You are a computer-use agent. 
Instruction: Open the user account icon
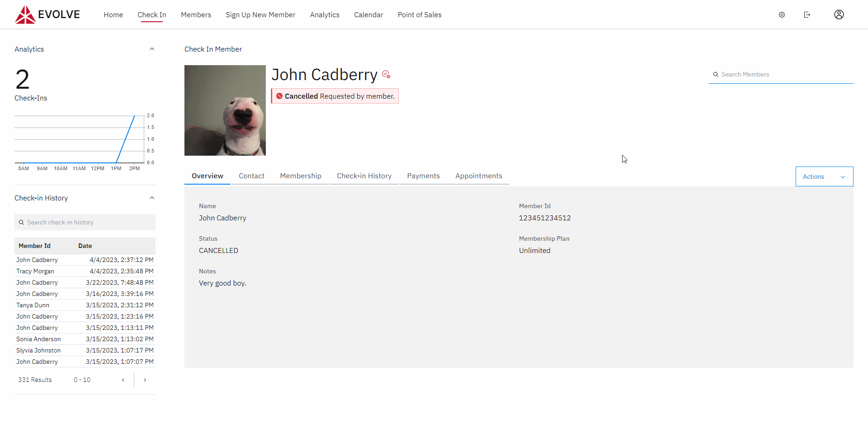839,14
